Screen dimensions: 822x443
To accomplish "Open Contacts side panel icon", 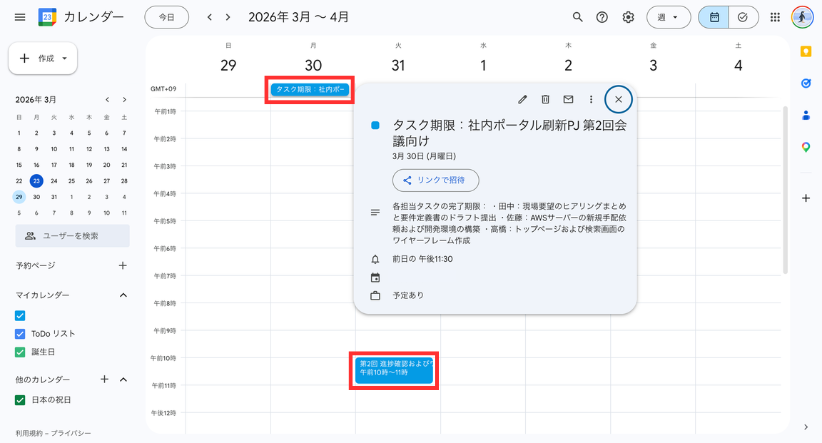I will pos(806,115).
